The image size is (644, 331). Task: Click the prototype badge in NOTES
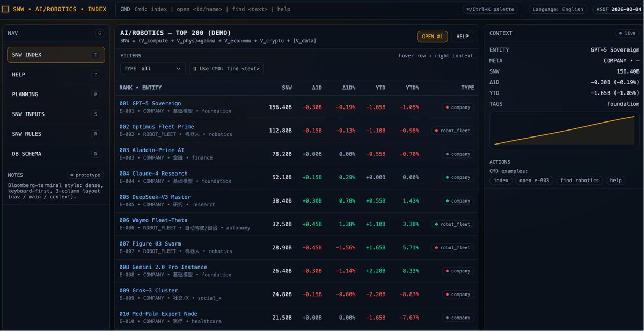pos(85,175)
